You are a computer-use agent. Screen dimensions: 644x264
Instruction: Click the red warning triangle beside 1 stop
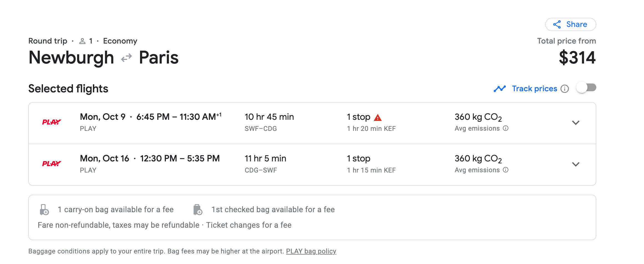[378, 118]
